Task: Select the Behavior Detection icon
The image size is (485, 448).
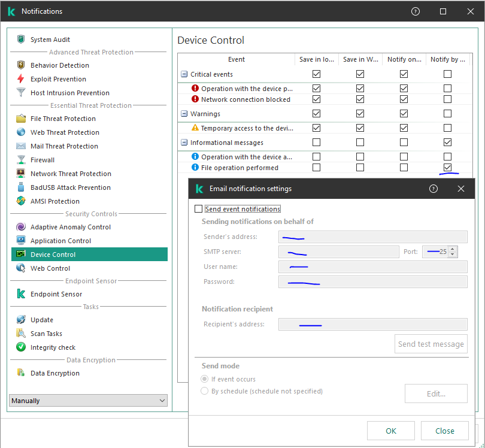Action: (21, 65)
